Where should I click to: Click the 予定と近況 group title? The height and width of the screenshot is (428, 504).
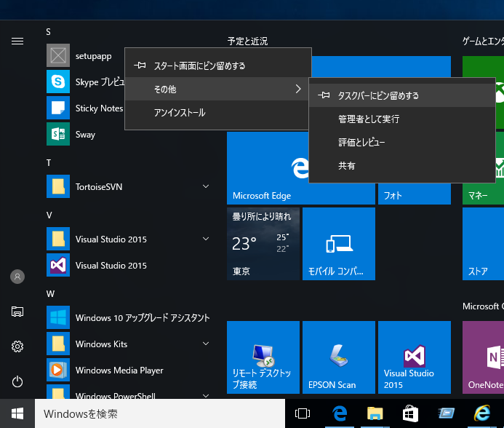pos(247,41)
